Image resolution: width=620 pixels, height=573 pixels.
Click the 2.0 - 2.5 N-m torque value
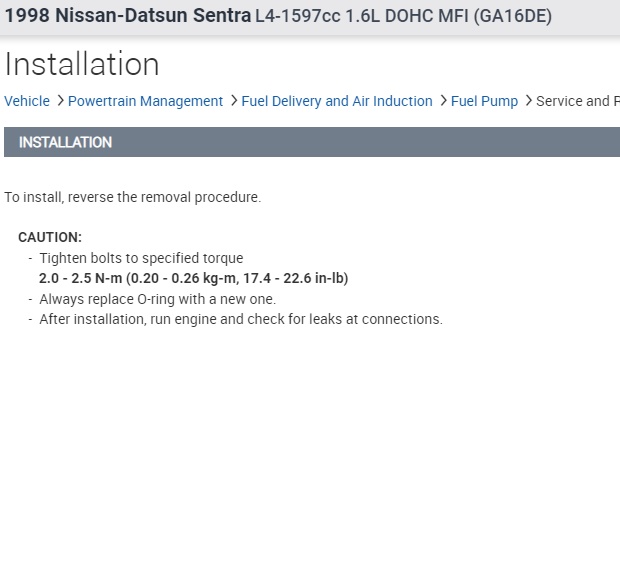pos(80,278)
